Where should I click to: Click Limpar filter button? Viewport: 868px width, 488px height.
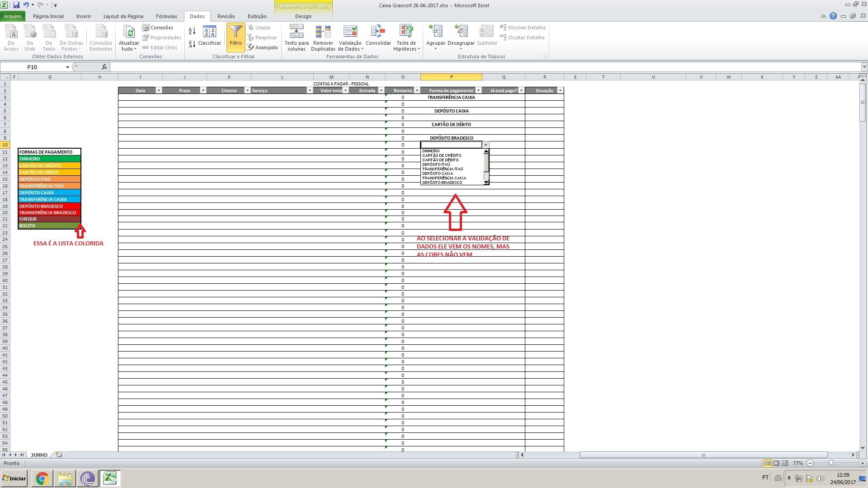tap(259, 28)
